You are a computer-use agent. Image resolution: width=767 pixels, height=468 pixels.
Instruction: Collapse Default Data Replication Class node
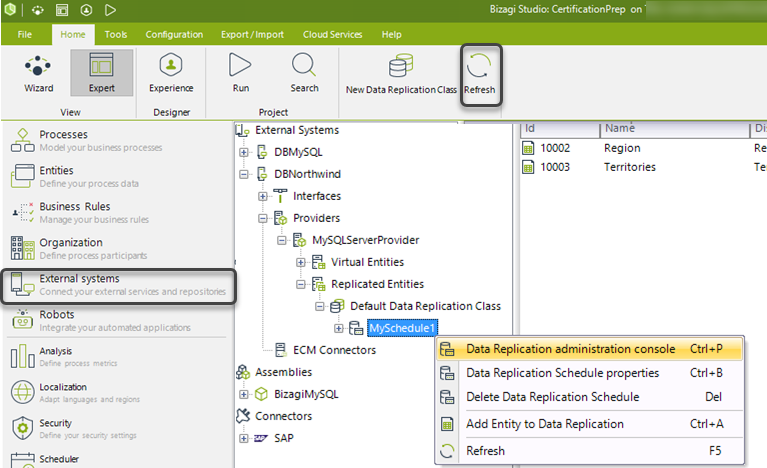coord(320,306)
